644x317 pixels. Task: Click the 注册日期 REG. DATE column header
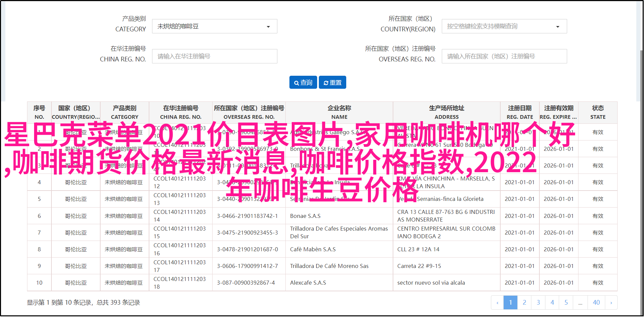pyautogui.click(x=520, y=112)
